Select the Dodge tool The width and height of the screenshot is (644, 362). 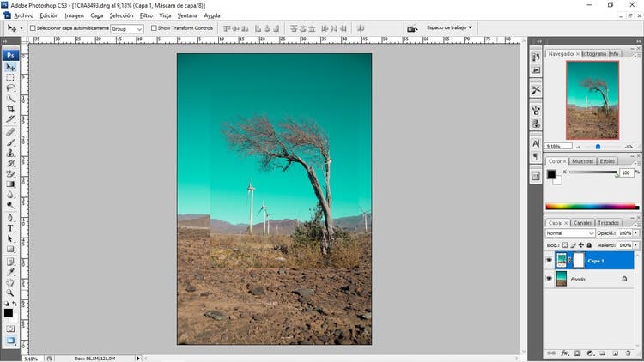click(10, 205)
